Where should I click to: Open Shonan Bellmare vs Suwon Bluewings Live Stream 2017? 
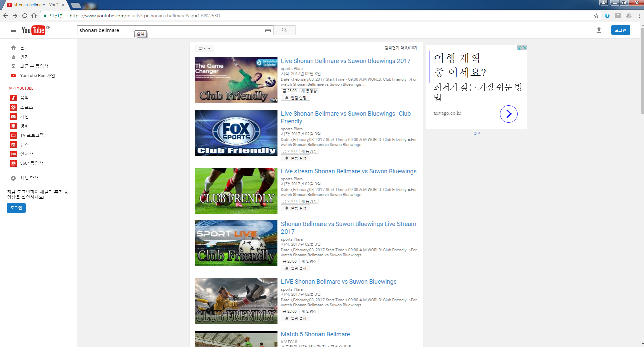(x=349, y=228)
